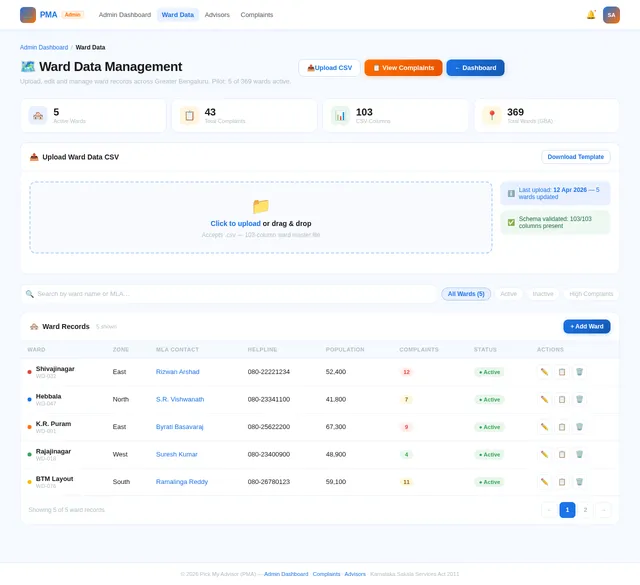Click the PMA logo icon
Image resolution: width=640 pixels, height=585 pixels.
(28, 15)
